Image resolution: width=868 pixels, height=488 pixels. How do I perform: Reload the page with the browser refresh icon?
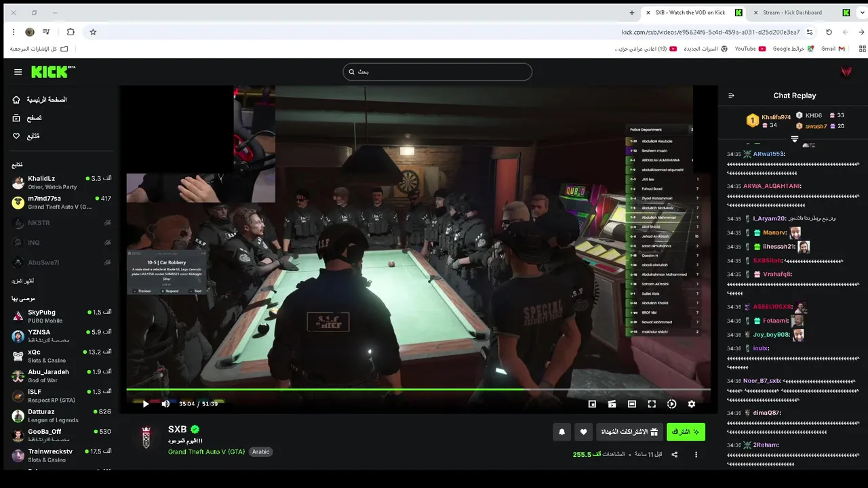pos(829,32)
